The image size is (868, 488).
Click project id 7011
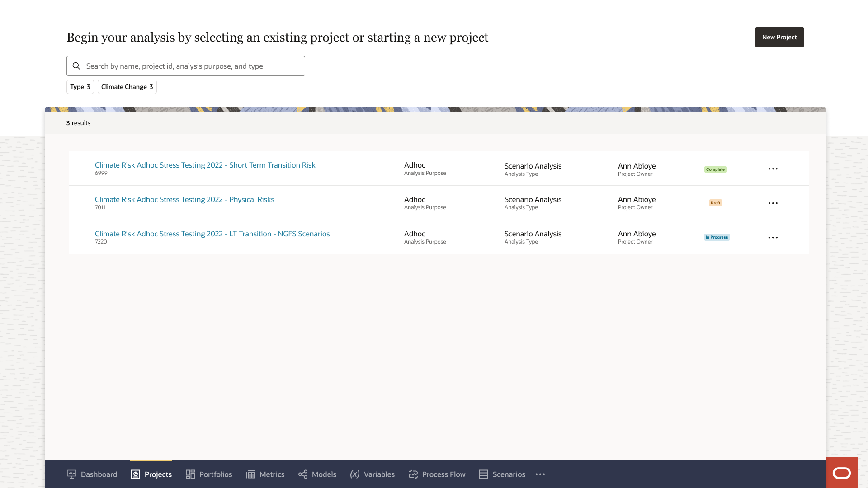pos(100,207)
